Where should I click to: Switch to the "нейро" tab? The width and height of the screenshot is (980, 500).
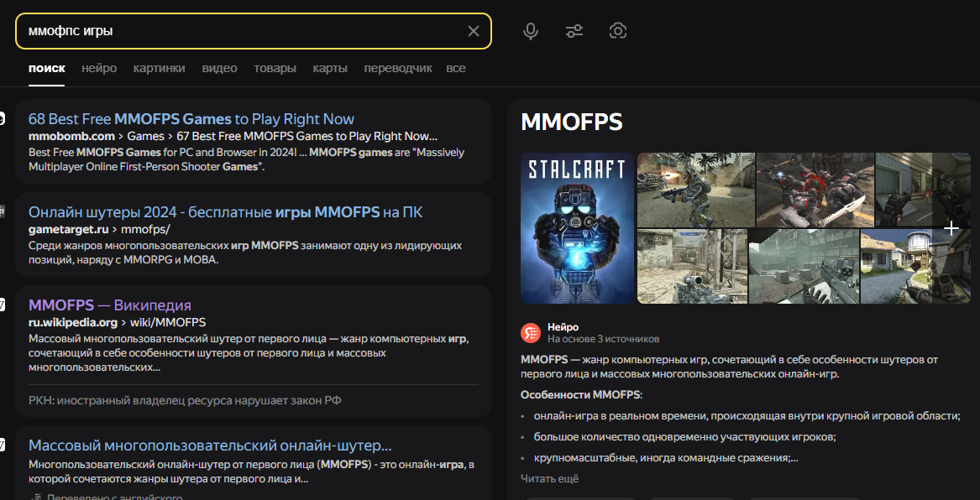(99, 68)
